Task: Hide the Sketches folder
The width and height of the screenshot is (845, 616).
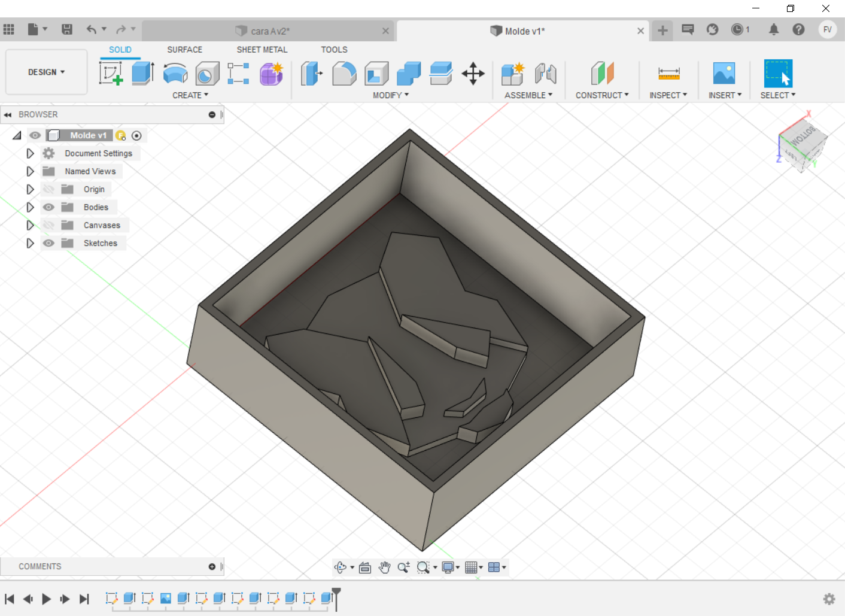Action: click(x=48, y=242)
